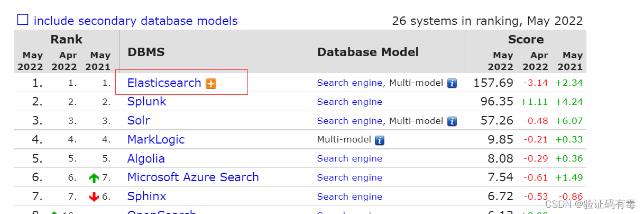This screenshot has height=214, width=644.
Task: Open the Splunk DBMS link
Action: click(x=147, y=102)
